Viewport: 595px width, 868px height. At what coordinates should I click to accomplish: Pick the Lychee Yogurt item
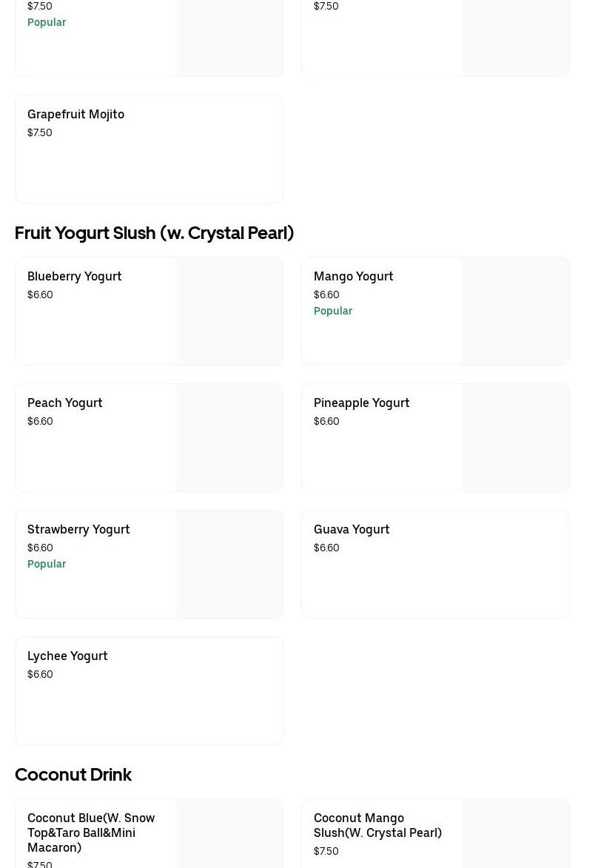click(67, 656)
